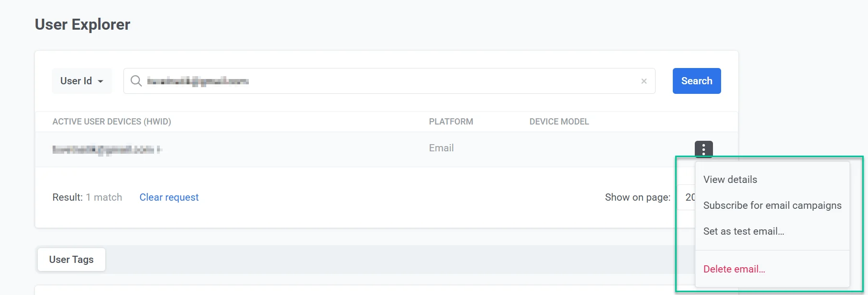Click the magnifying glass search icon

pyautogui.click(x=136, y=81)
